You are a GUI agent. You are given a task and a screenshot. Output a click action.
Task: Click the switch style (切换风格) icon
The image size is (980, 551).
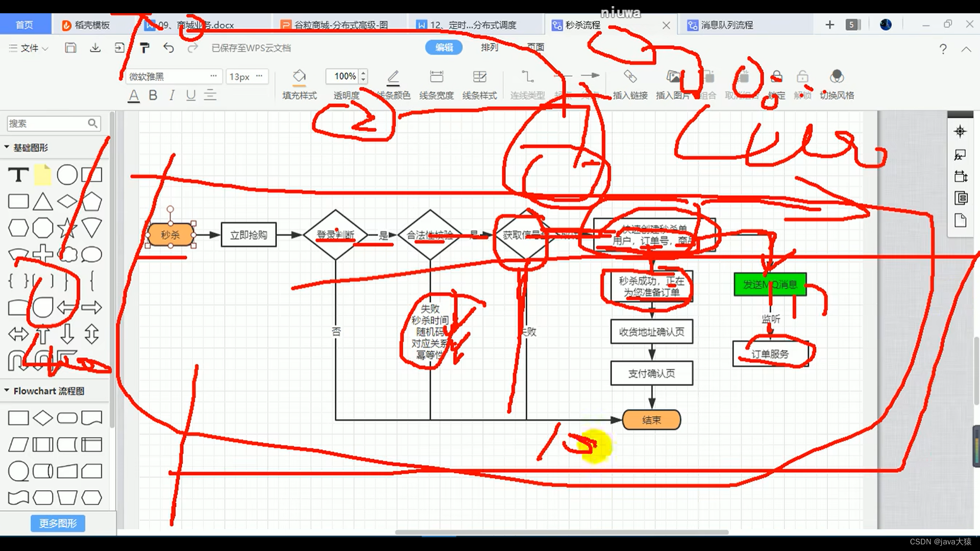(837, 77)
